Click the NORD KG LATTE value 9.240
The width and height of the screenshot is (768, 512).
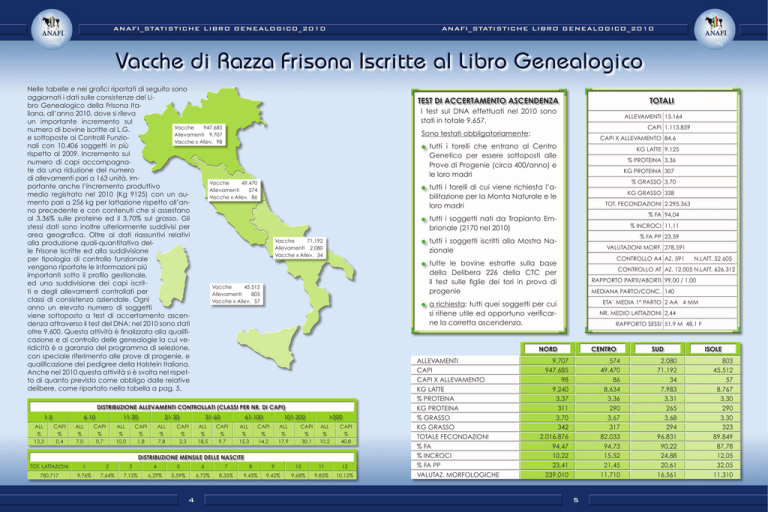pyautogui.click(x=560, y=389)
